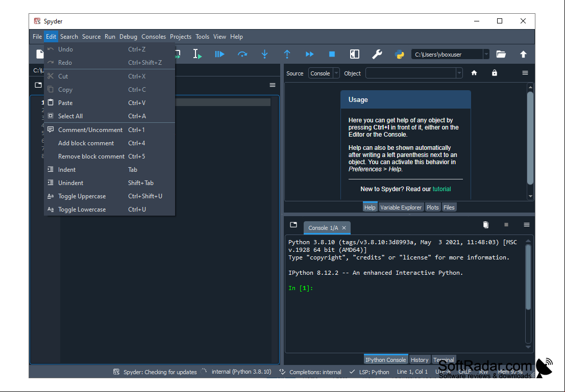Choose Toggle Uppercase menu item
This screenshot has height=392, width=565.
pyautogui.click(x=110, y=197)
